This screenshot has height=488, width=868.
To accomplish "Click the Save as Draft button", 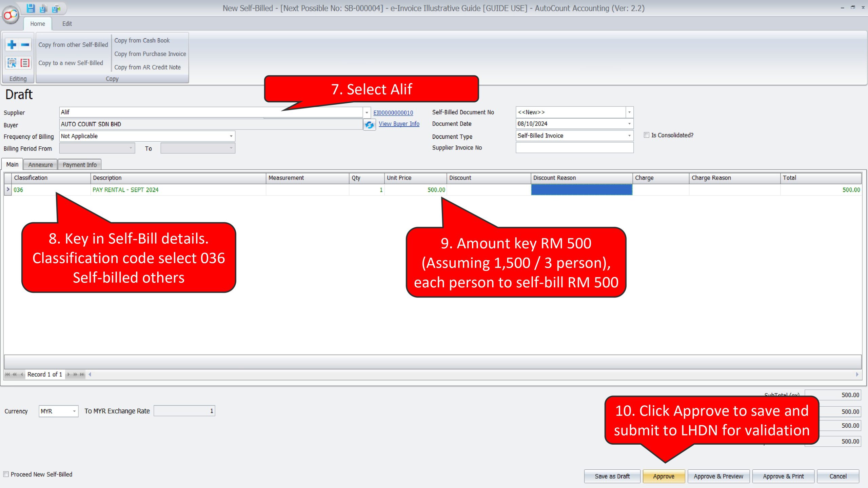I will tap(612, 476).
